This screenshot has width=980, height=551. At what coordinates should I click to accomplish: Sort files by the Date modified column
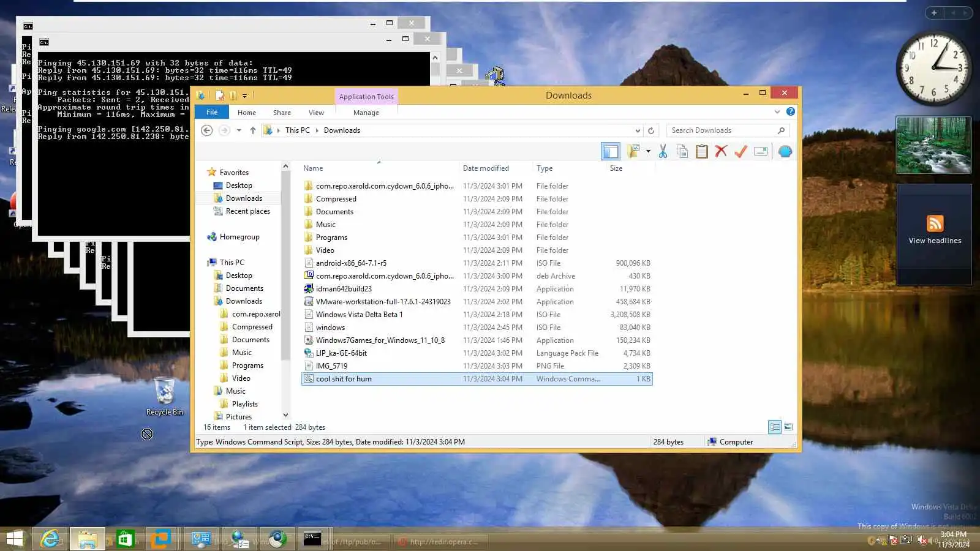point(486,168)
